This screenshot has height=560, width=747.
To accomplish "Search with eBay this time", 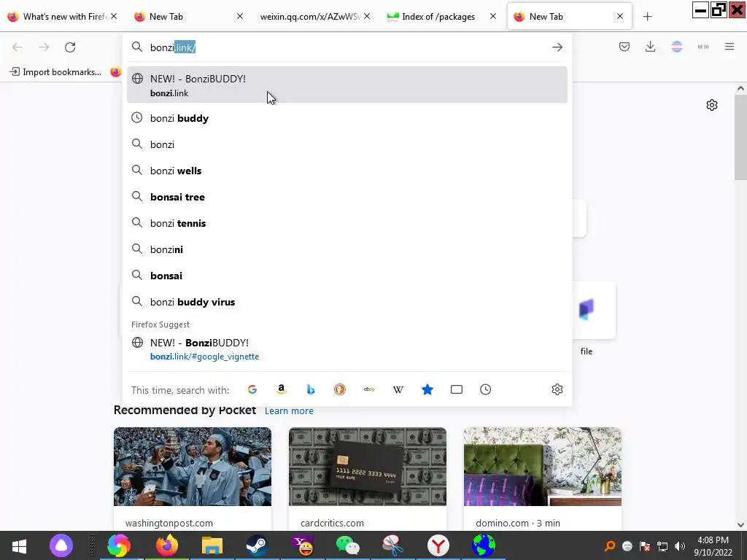I will 369,389.
